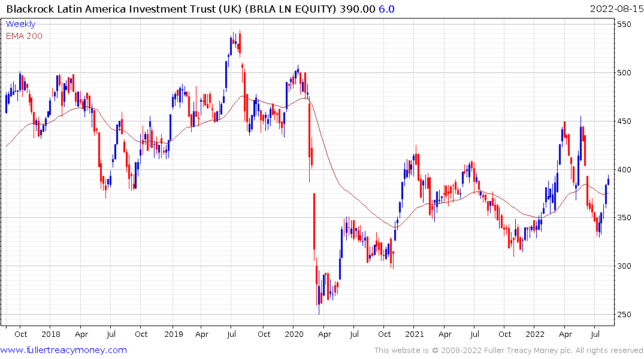Click the 2021 year label on time axis
Viewport: 644px width, 359px height.
[x=414, y=334]
